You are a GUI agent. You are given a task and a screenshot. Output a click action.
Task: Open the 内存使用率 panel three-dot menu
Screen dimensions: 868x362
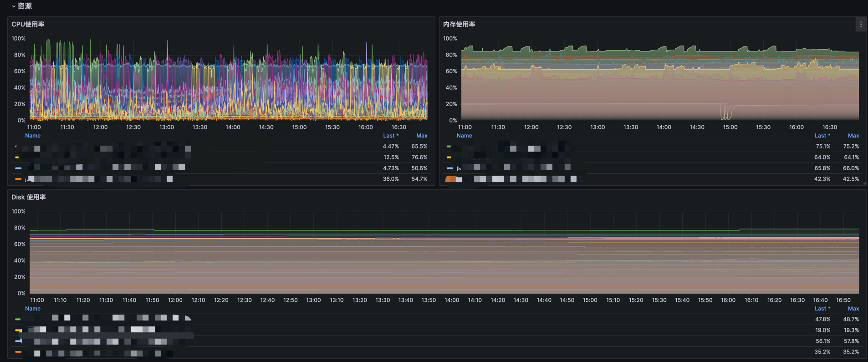861,25
